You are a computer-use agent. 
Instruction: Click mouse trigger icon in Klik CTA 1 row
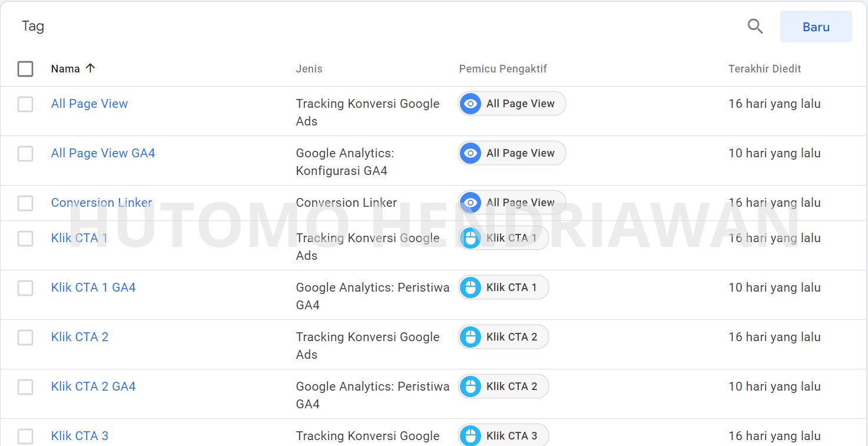coord(471,238)
